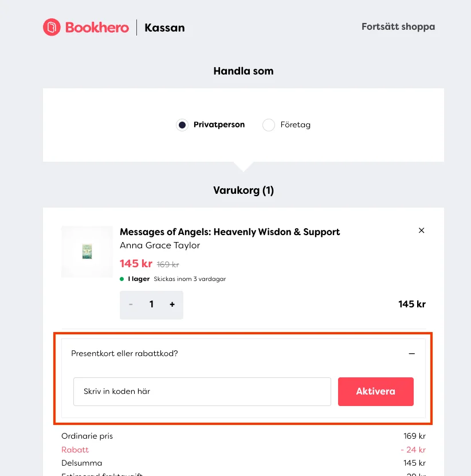
Task: Click the quantity value 1
Action: 151,305
